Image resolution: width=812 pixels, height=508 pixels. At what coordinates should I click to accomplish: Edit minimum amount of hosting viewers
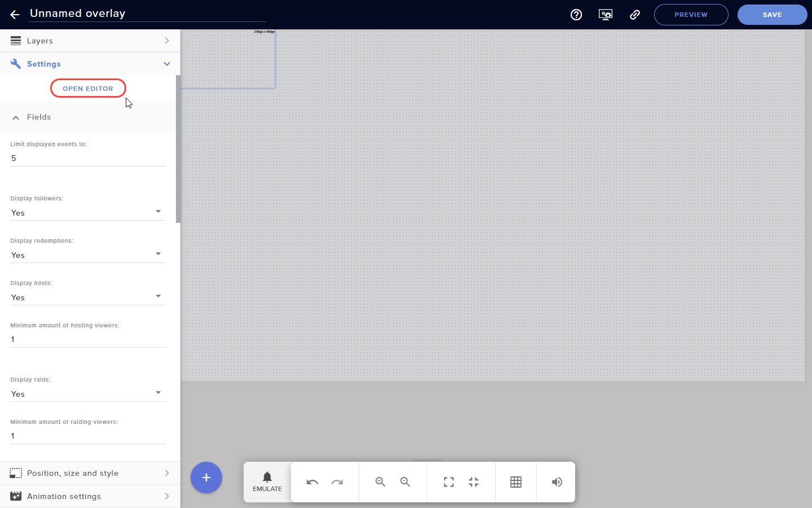pos(88,340)
